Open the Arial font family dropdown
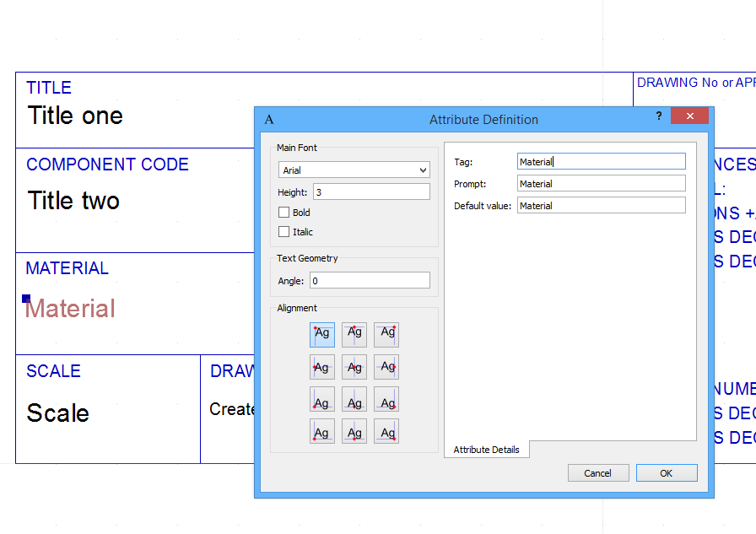This screenshot has height=534, width=756. 424,170
